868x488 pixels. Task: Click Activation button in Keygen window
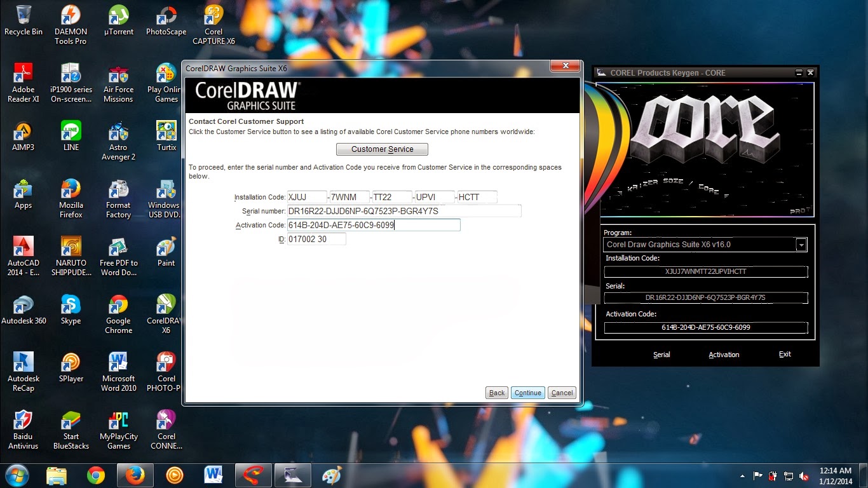click(x=724, y=355)
